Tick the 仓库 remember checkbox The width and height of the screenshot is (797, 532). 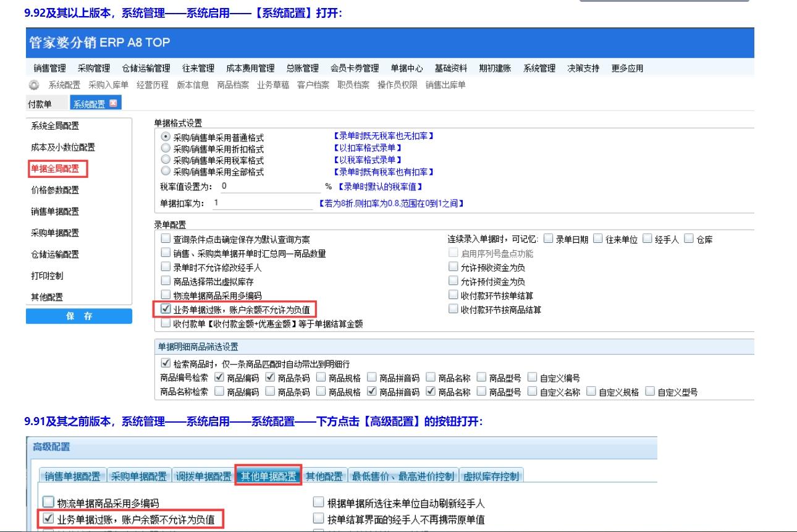(x=689, y=239)
